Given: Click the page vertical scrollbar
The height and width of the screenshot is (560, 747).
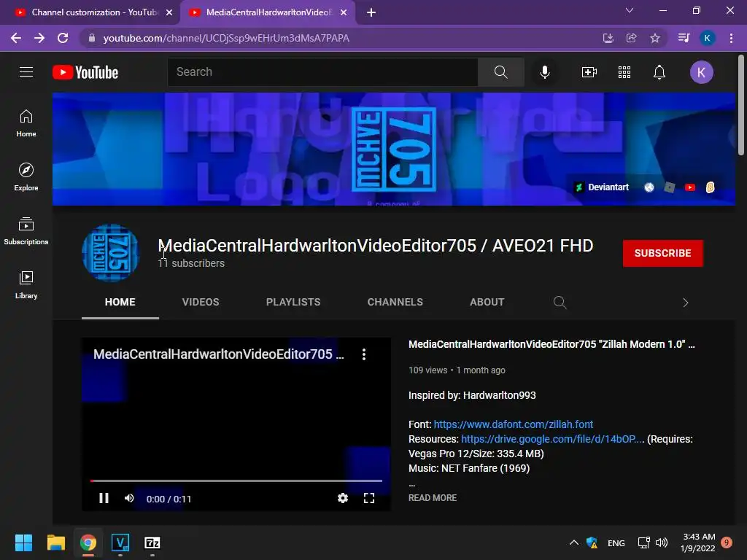Looking at the screenshot, I should [741, 105].
